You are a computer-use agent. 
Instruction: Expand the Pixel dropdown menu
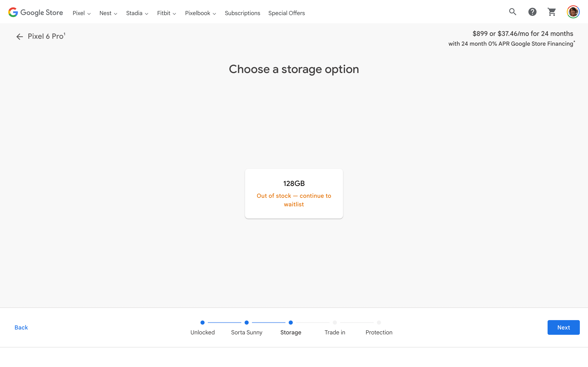(x=81, y=13)
